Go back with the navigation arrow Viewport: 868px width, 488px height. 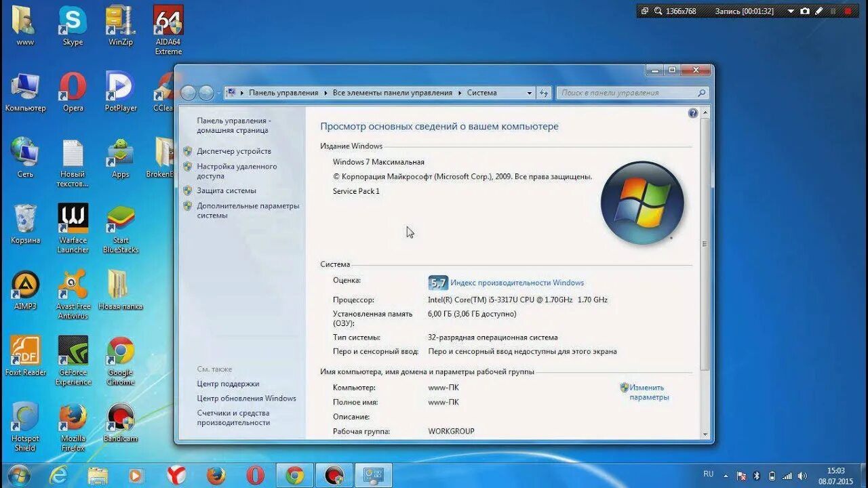tap(189, 93)
